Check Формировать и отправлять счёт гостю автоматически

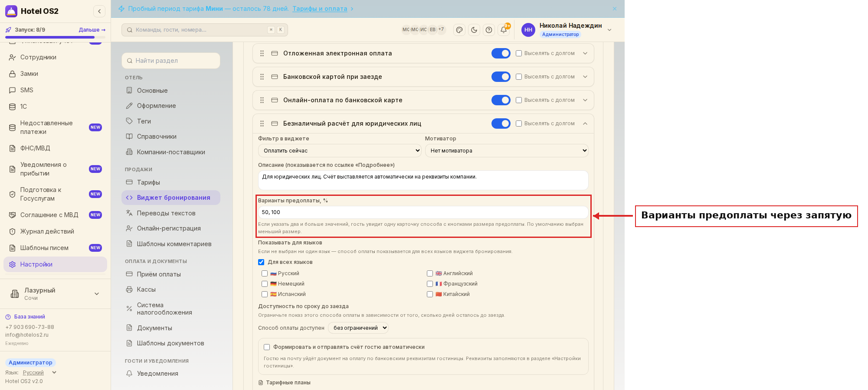tap(267, 347)
